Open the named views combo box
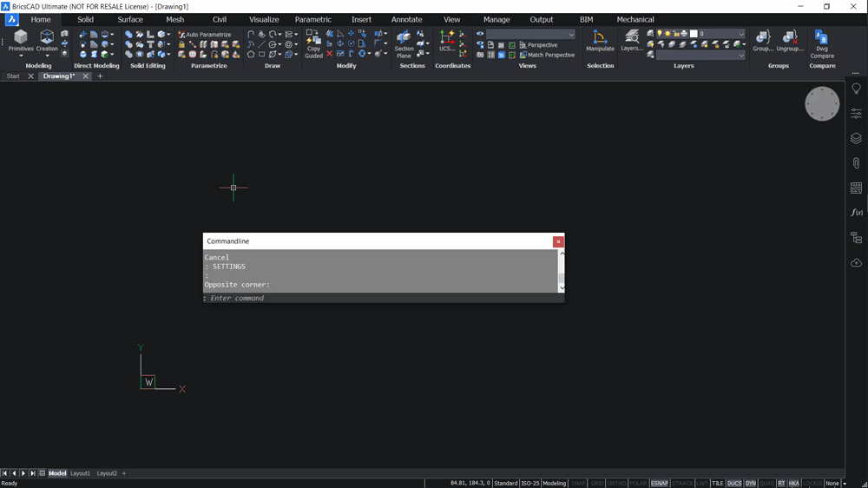Viewport: 868px width, 488px height. [x=530, y=35]
